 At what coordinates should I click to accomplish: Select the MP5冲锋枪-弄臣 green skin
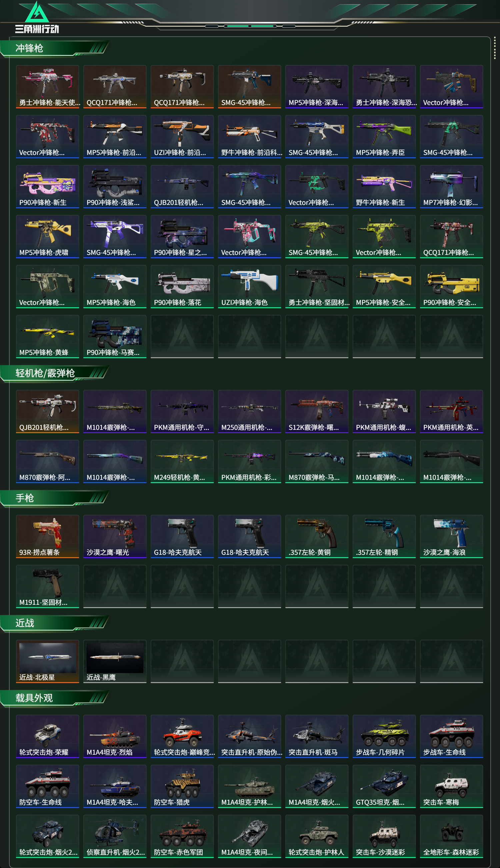[384, 137]
